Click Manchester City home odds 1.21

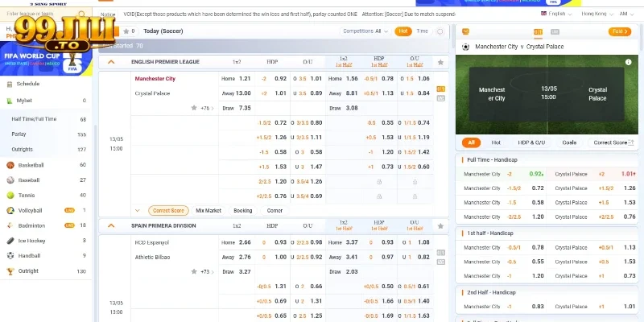click(245, 79)
